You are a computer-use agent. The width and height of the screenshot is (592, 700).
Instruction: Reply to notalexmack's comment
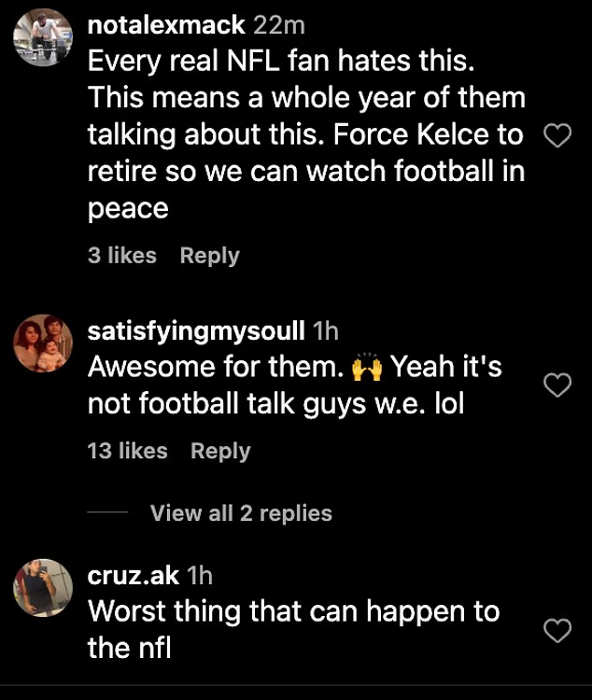(209, 256)
